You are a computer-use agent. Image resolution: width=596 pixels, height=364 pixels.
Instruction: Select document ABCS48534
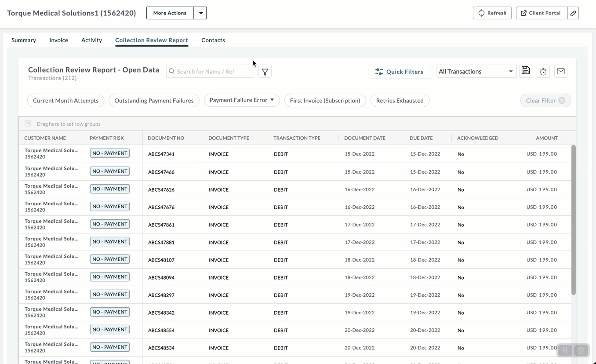(x=161, y=348)
